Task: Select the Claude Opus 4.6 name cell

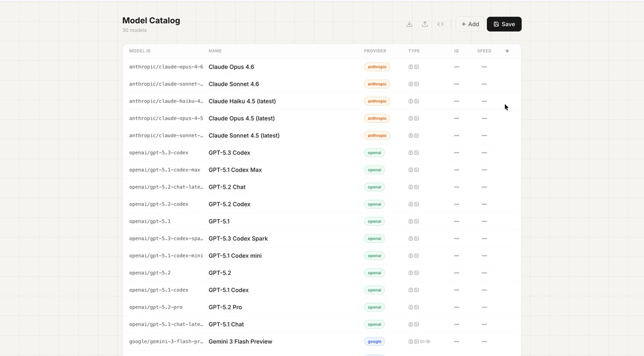Action: (231, 67)
